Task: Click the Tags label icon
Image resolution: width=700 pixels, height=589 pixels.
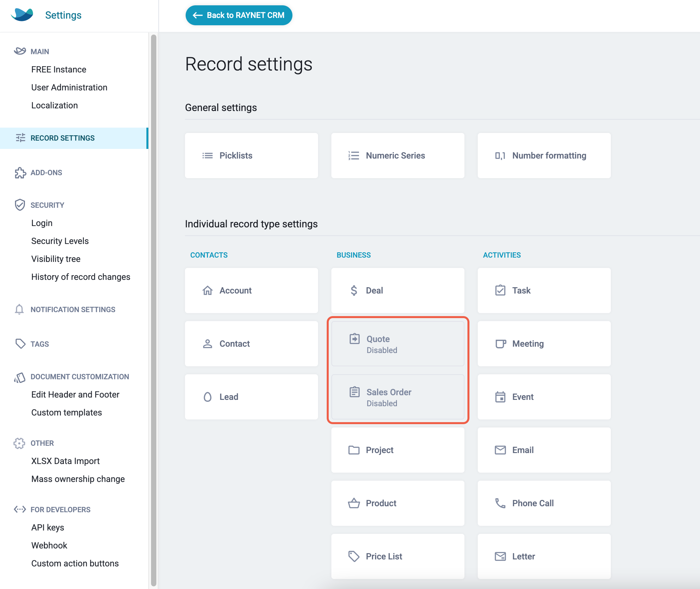Action: click(x=20, y=344)
